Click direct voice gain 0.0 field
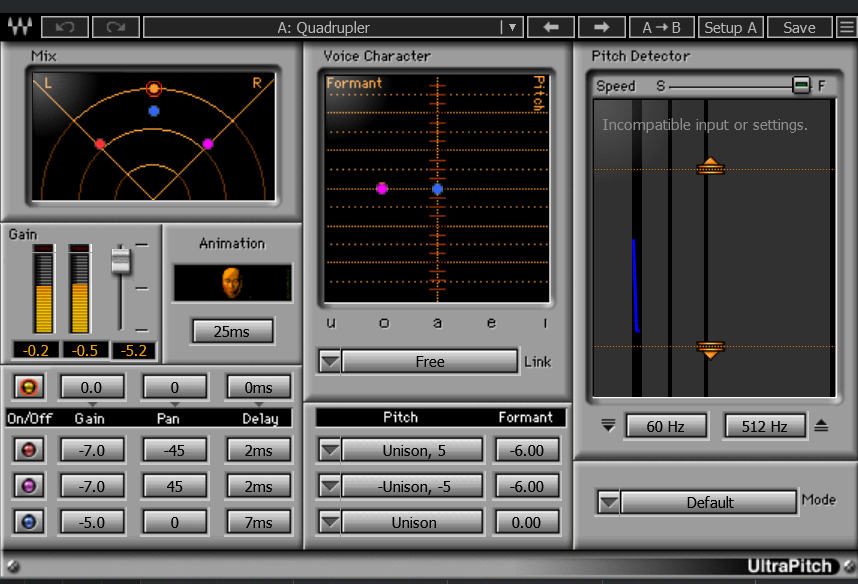The image size is (858, 584). 92,387
